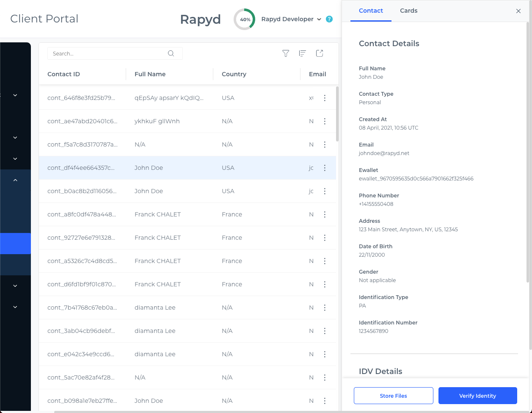Open row menu for cont_f5a7c8d3170787a
This screenshot has width=532, height=413.
325,144
